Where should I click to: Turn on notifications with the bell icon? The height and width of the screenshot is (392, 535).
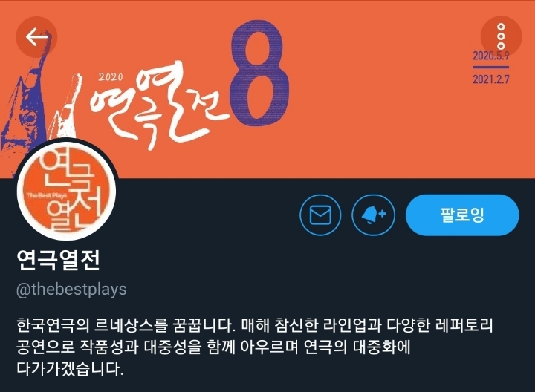[x=373, y=215]
